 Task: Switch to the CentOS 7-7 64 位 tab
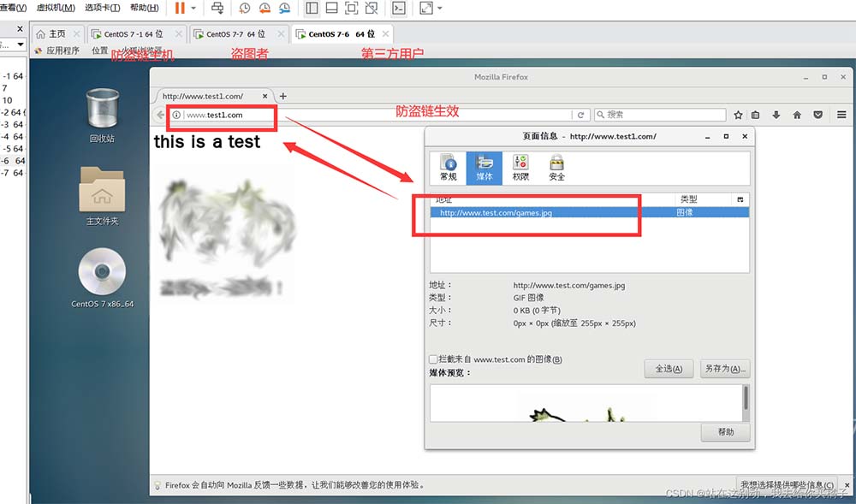click(235, 34)
